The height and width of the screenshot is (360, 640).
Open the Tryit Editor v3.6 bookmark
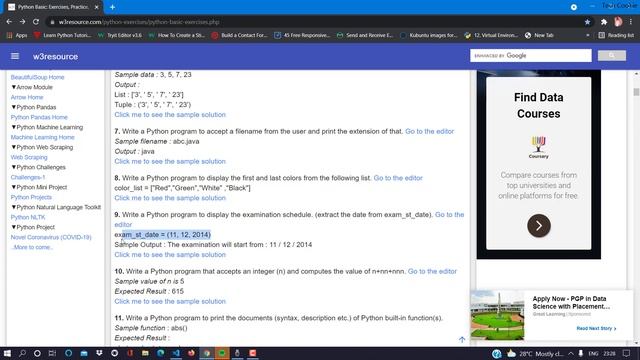tap(120, 35)
